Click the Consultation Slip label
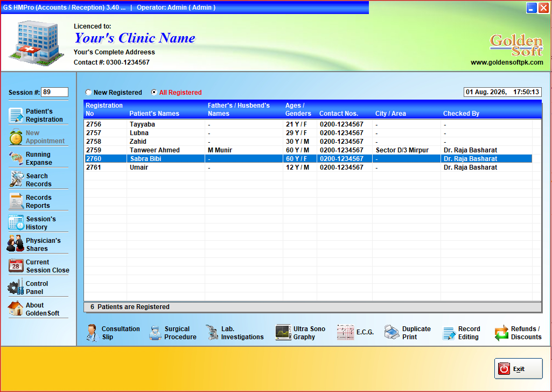The image size is (552, 392). pos(121,333)
